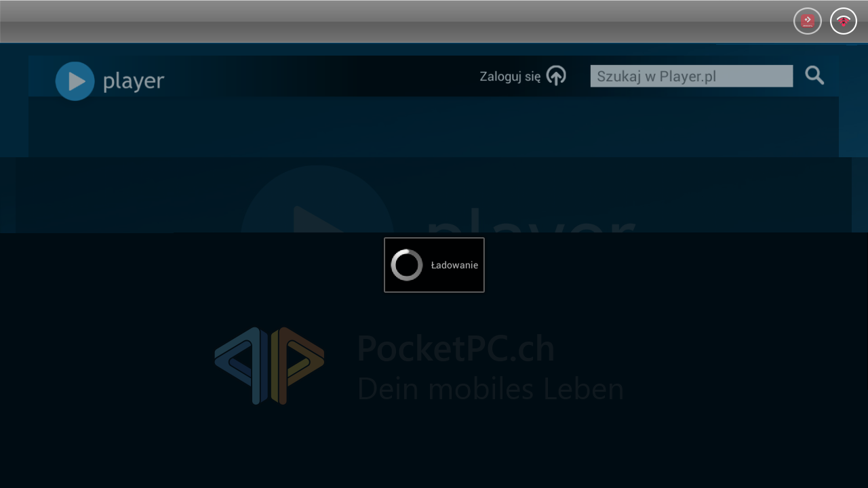Click the Zaloguj się login link
Viewport: 868px width, 488px height.
click(510, 77)
